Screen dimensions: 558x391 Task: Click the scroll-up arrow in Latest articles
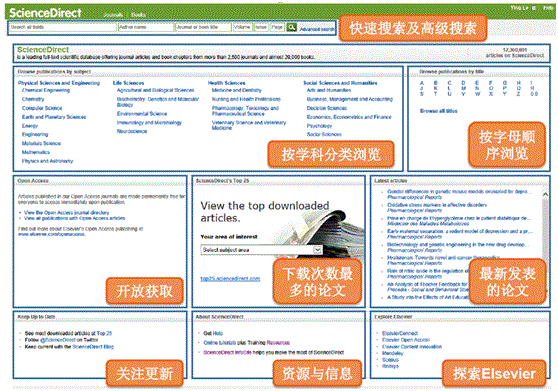coord(545,194)
